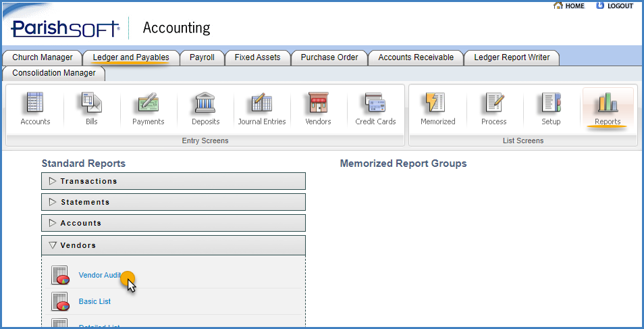The image size is (644, 329).
Task: Open the Vendor Audit report link
Action: tap(100, 275)
